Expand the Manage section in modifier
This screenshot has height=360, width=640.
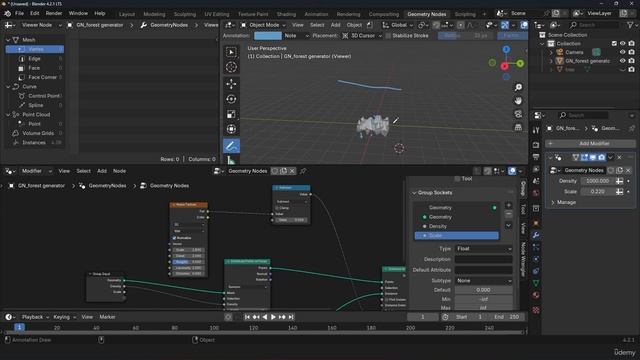pos(553,202)
